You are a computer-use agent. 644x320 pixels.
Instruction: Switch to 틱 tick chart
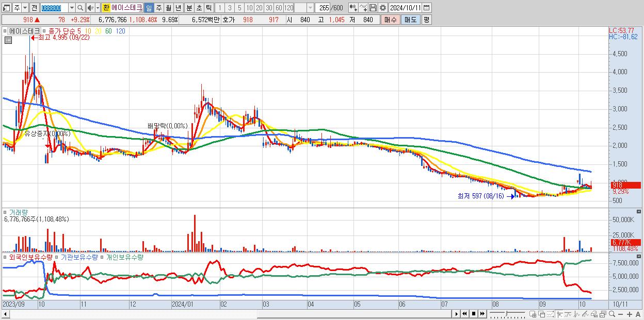[x=208, y=8]
